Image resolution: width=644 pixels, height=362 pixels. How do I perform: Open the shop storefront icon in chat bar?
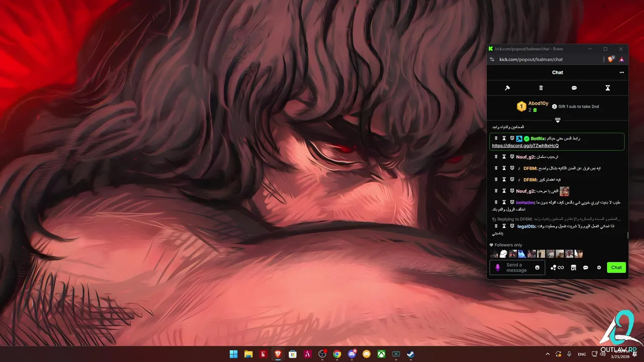point(573,267)
